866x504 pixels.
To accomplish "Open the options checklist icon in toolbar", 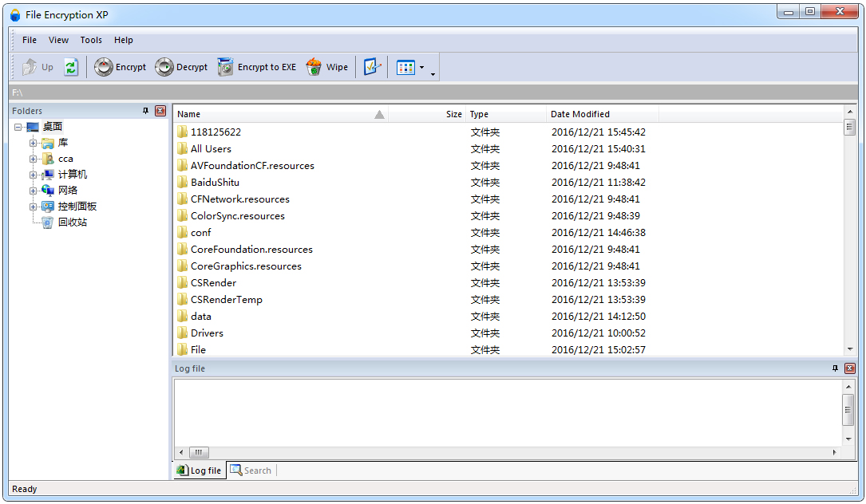I will pyautogui.click(x=372, y=68).
